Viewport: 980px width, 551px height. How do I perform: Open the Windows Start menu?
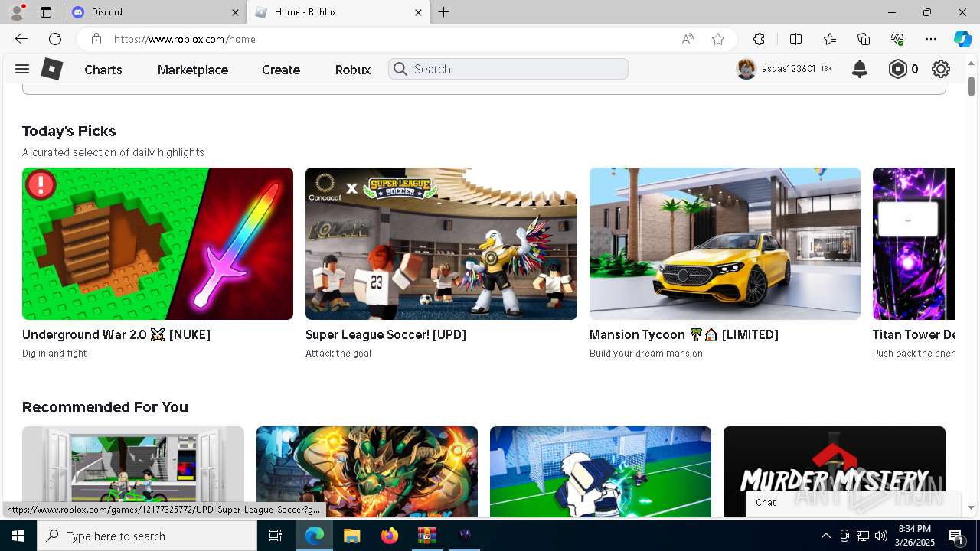[x=18, y=536]
